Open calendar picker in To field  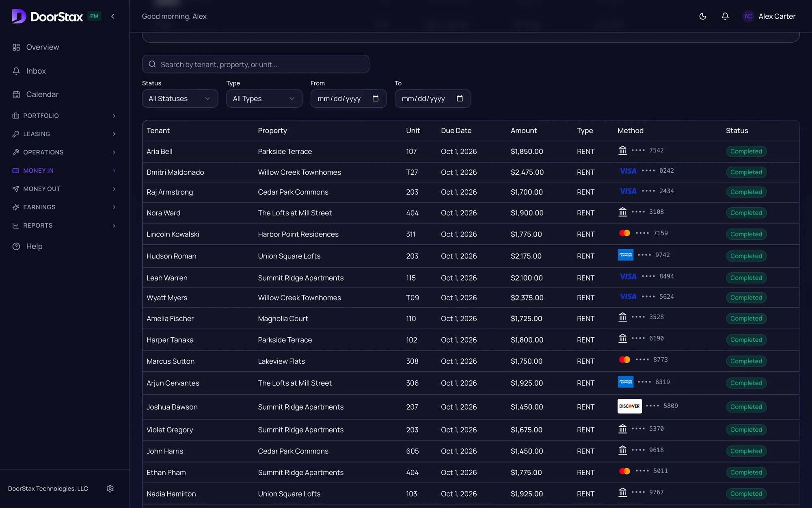click(x=460, y=98)
